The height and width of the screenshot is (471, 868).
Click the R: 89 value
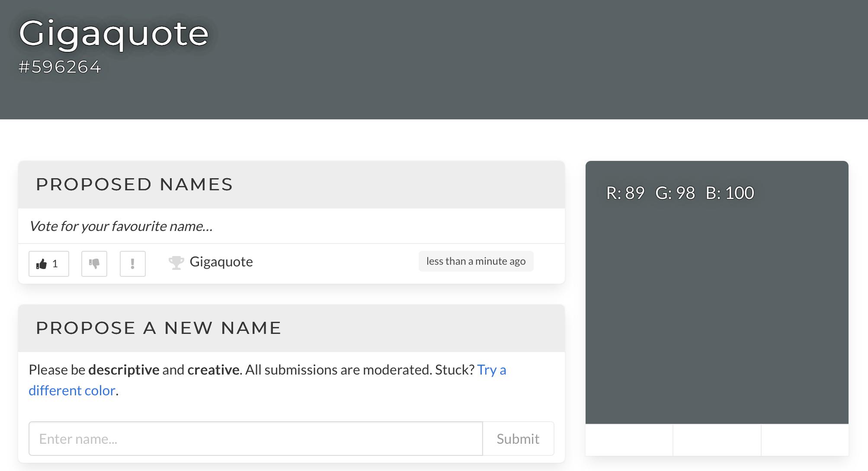[625, 193]
